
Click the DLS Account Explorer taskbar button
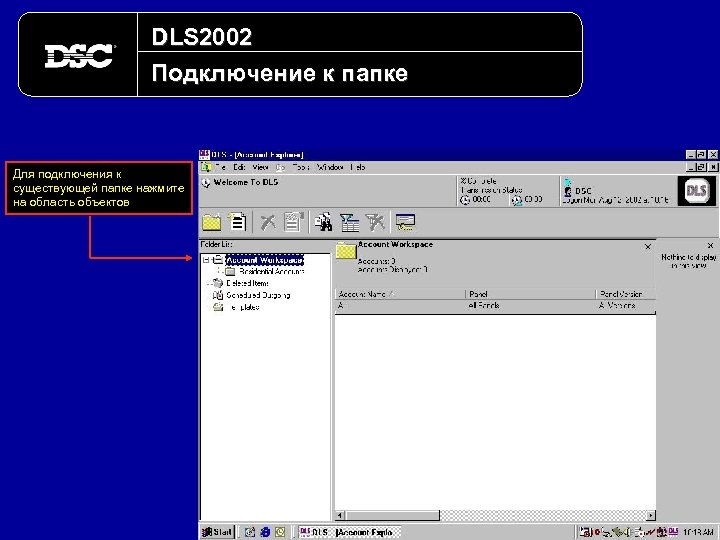click(349, 532)
